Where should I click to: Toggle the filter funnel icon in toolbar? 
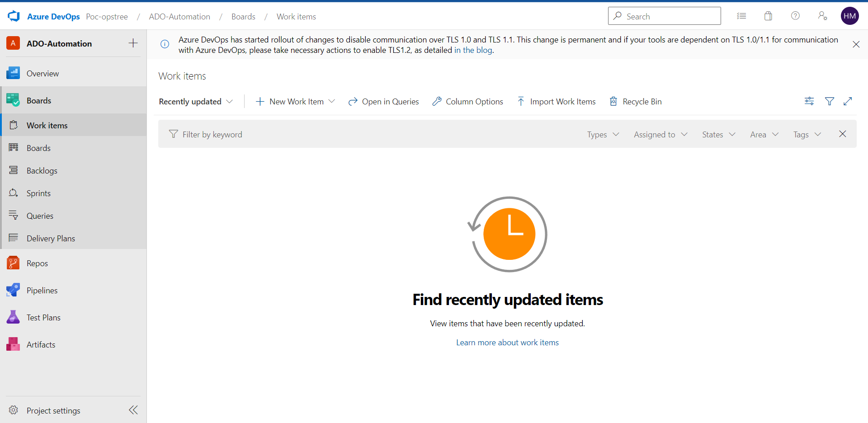coord(830,101)
